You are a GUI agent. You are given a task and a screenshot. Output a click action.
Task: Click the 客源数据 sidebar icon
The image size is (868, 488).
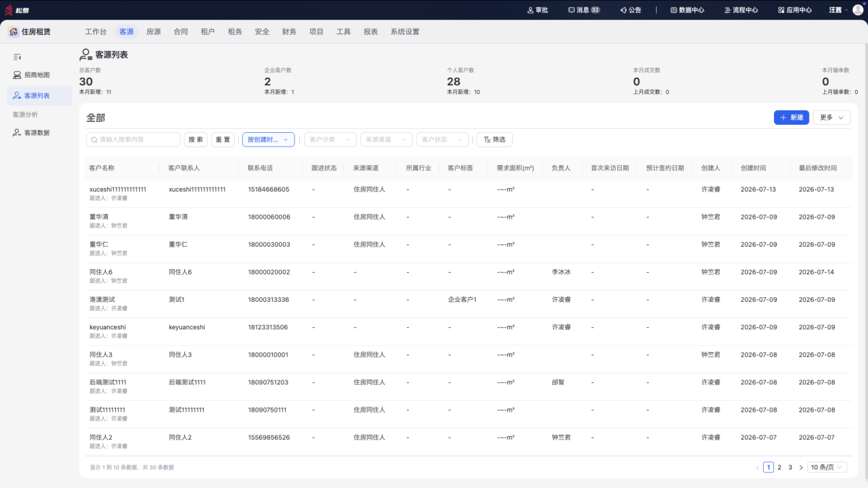click(x=17, y=133)
